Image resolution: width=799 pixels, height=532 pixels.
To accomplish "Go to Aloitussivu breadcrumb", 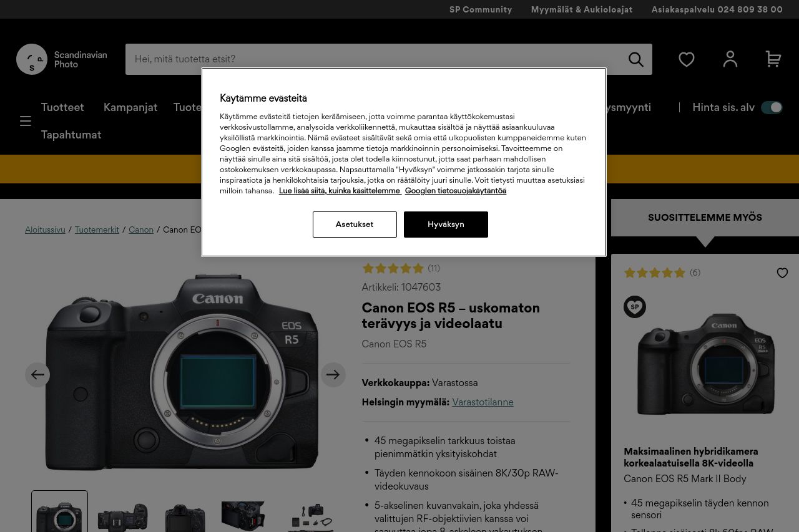I will coord(45,230).
